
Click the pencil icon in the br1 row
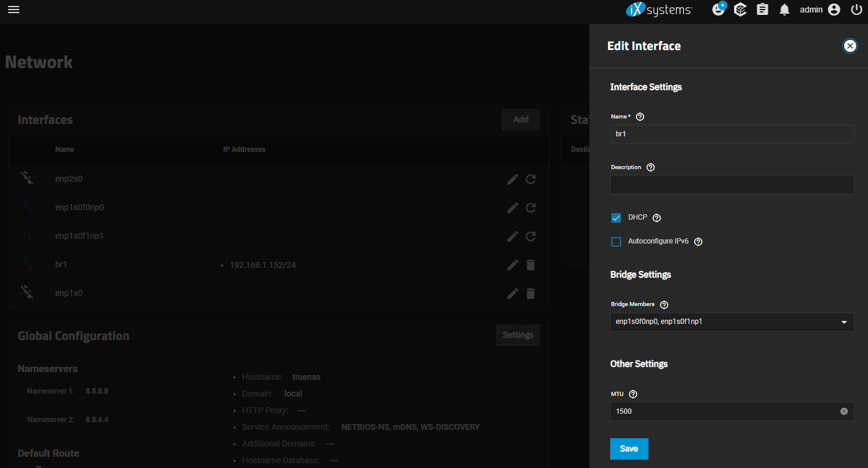coord(513,265)
